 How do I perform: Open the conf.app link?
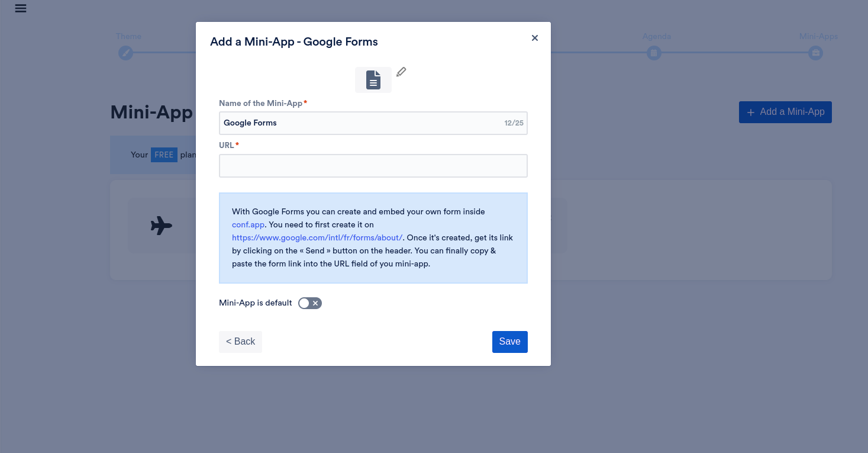(x=249, y=224)
